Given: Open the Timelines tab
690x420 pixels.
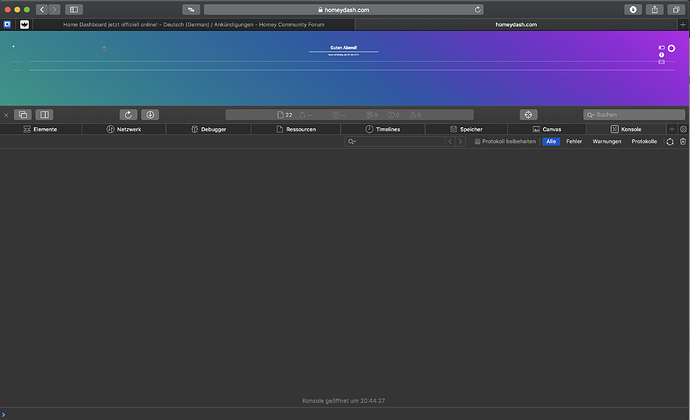Looking at the screenshot, I should pyautogui.click(x=383, y=129).
